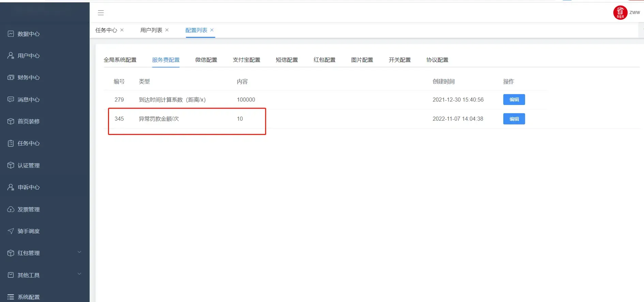
Task: Click the 发票管理 cloud upload icon
Action: click(11, 209)
